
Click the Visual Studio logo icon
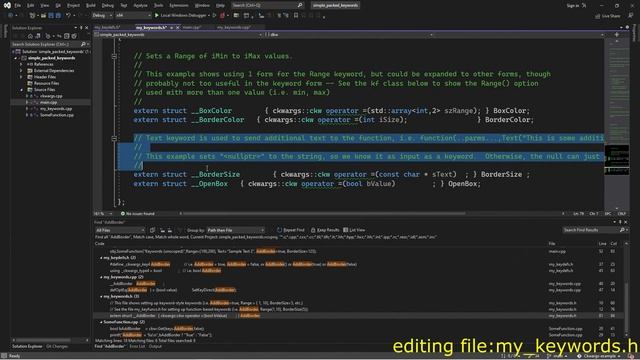tap(7, 5)
